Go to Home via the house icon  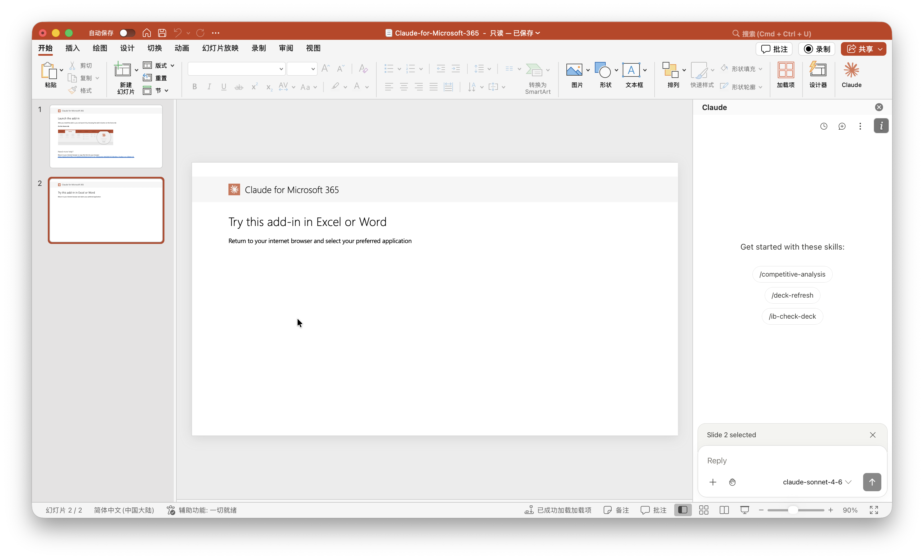147,33
